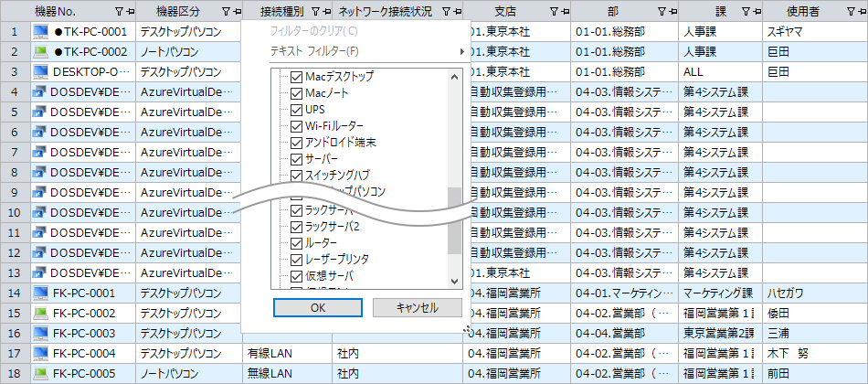868x384 pixels.
Task: Click filter list scroll down arrow
Action: coord(454,282)
